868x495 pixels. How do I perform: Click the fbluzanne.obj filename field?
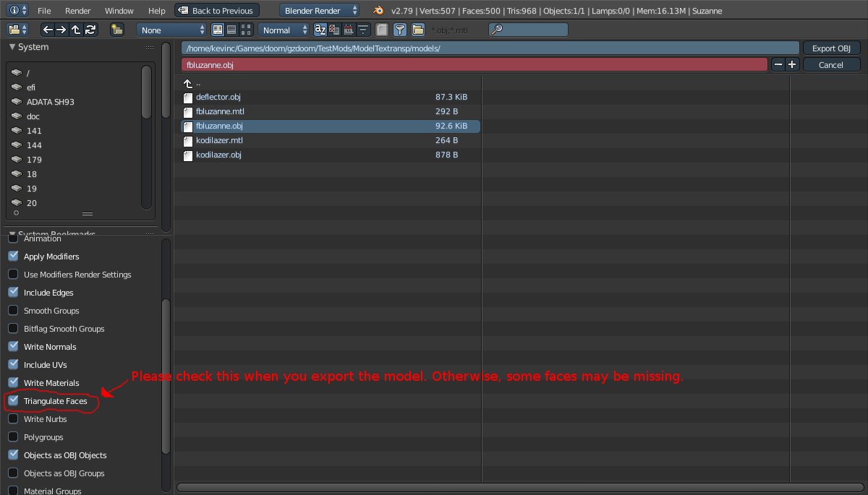coord(475,64)
